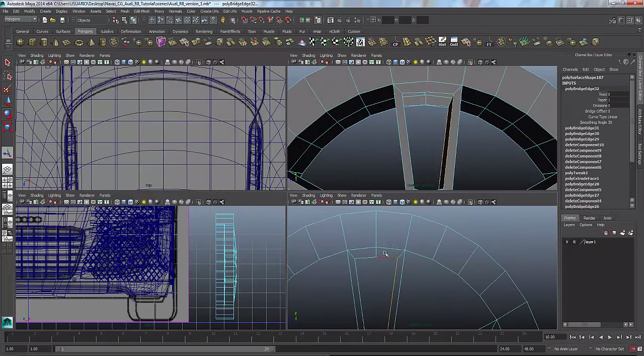644x356 pixels.
Task: Toggle the R display type of layer1
Action: click(x=574, y=242)
